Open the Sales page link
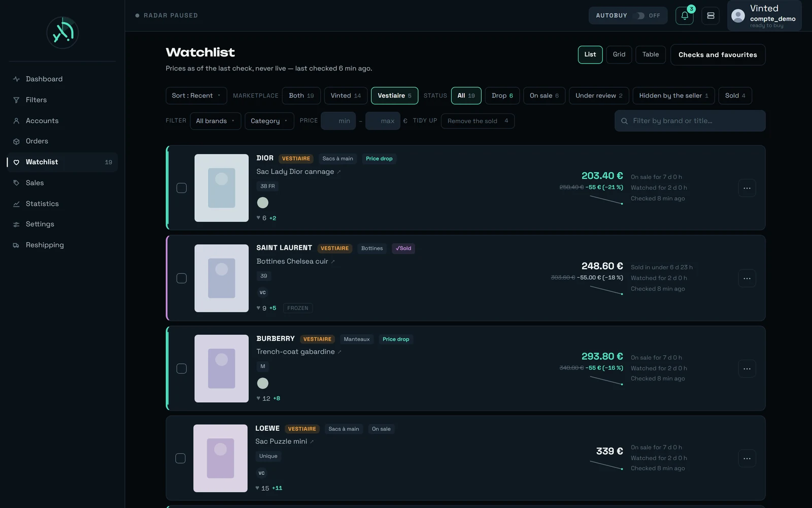This screenshot has width=812, height=508. click(x=62, y=183)
